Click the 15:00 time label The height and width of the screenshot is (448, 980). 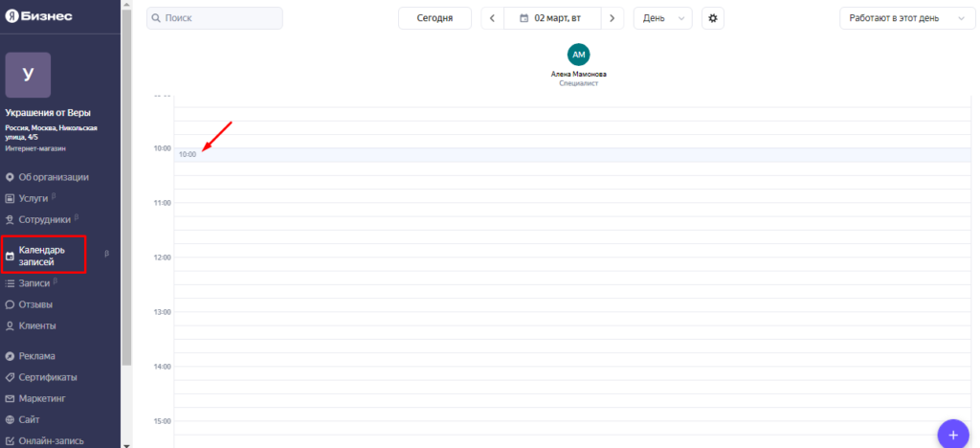pyautogui.click(x=163, y=420)
